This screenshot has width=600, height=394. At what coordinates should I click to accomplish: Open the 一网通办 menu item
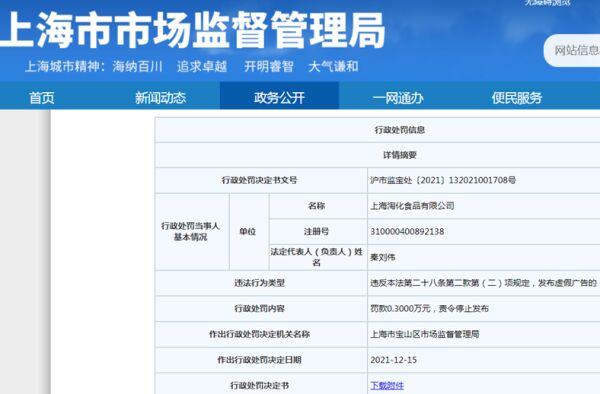pyautogui.click(x=398, y=98)
